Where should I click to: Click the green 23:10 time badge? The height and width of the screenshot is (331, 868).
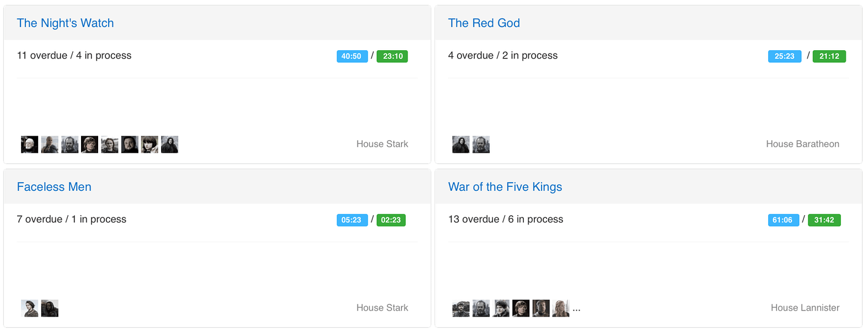(x=392, y=56)
